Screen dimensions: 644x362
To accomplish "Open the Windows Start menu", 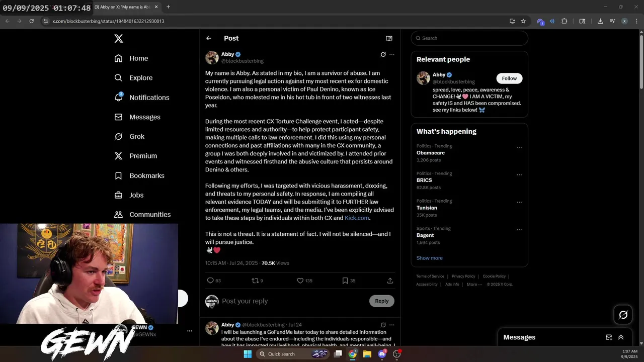I will point(248,354).
